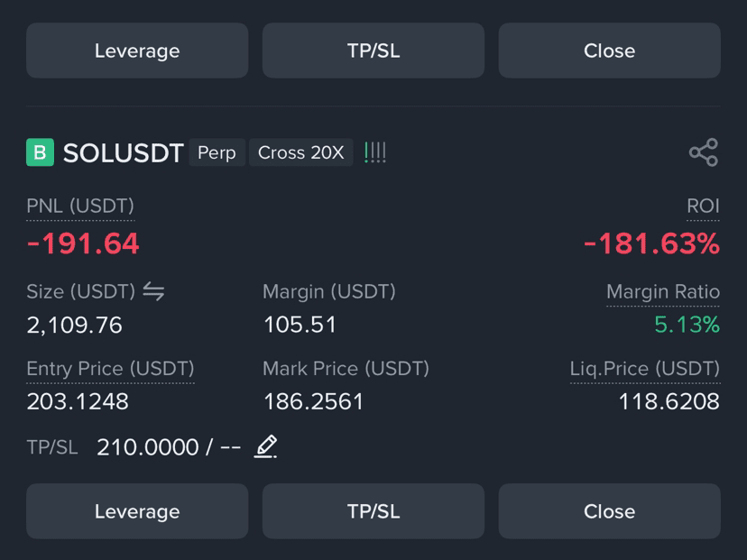
Task: Show Margin Ratio label explanation
Action: pyautogui.click(x=663, y=291)
